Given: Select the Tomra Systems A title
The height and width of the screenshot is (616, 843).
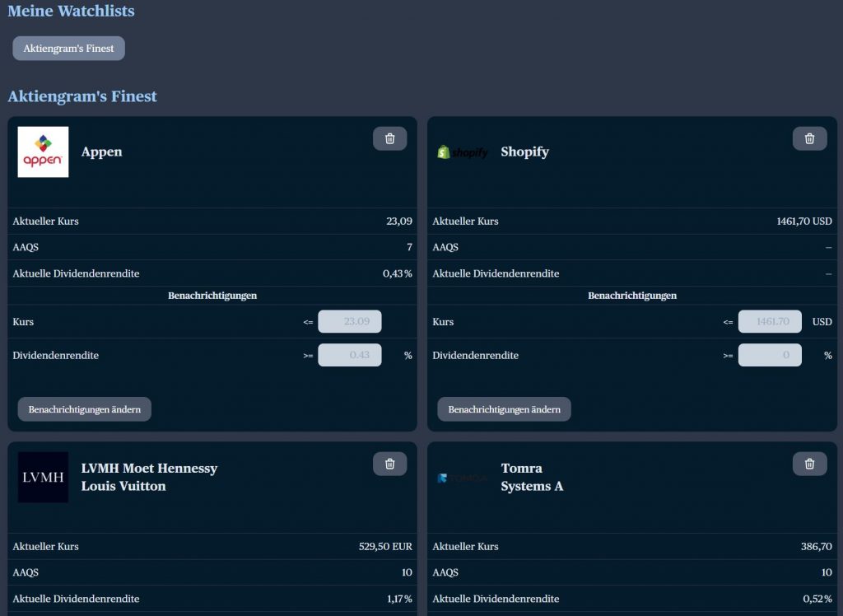Looking at the screenshot, I should click(533, 477).
